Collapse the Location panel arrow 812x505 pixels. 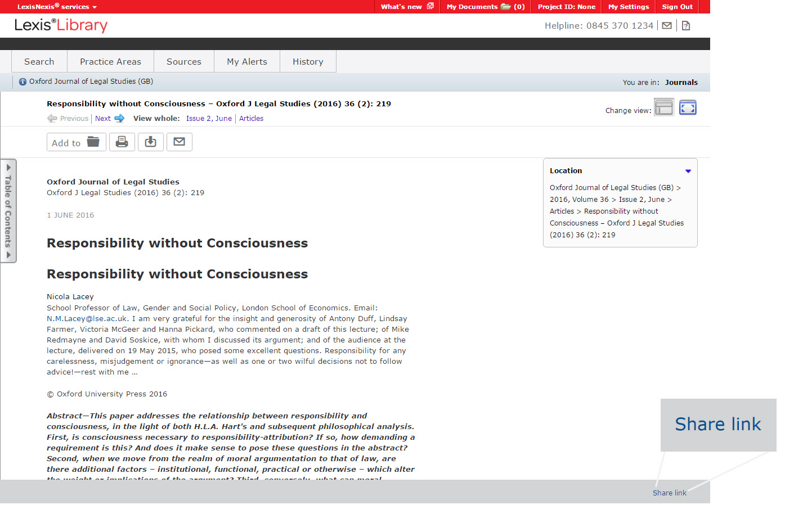point(688,171)
